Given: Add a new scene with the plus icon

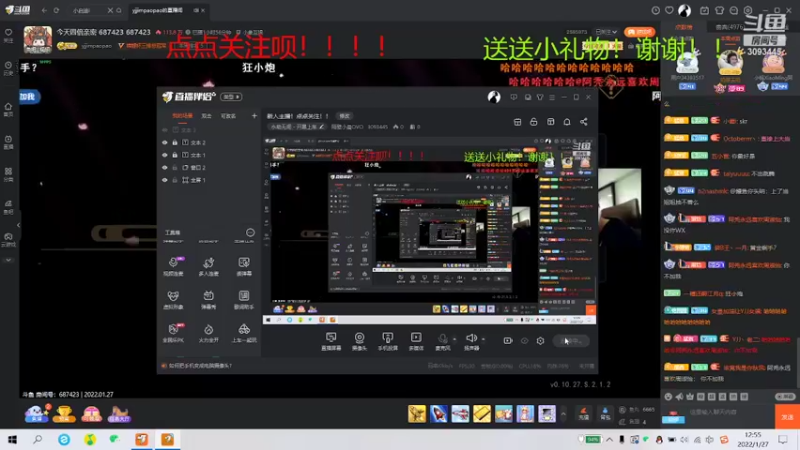Looking at the screenshot, I should point(254,116).
